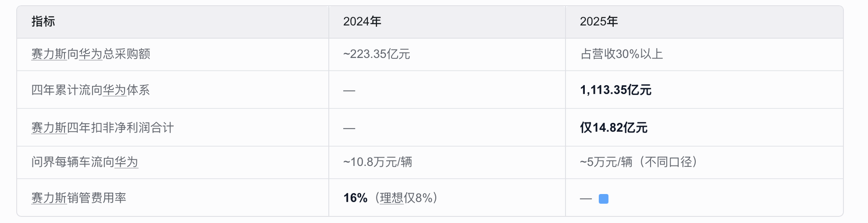Click the bold 16% value
This screenshot has height=223, width=868.
[355, 198]
